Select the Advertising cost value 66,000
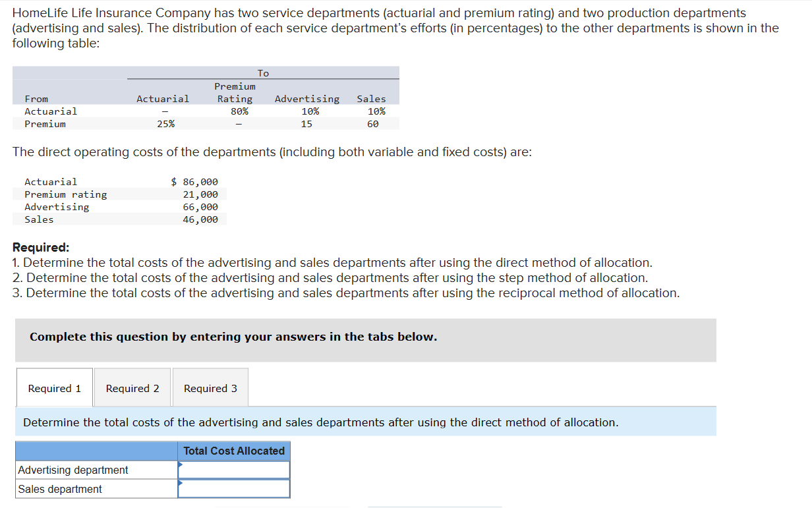Screen dimensions: 812x508 200,207
